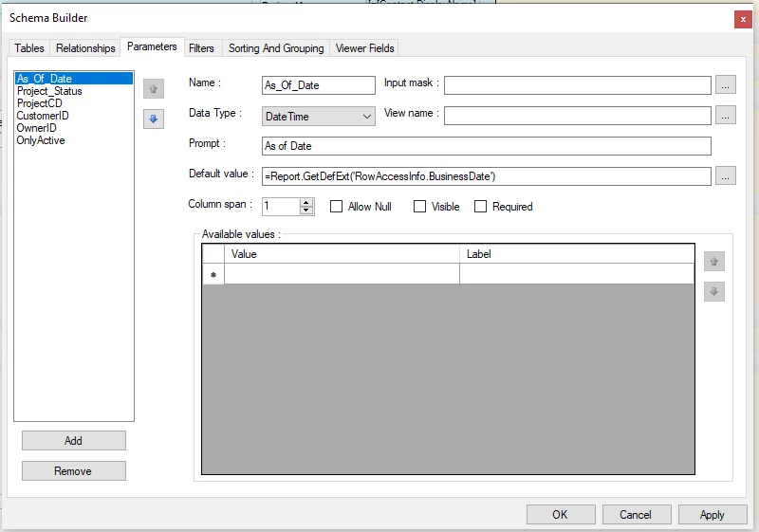The width and height of the screenshot is (759, 532).
Task: Toggle the Allow Null checkbox
Action: click(336, 207)
